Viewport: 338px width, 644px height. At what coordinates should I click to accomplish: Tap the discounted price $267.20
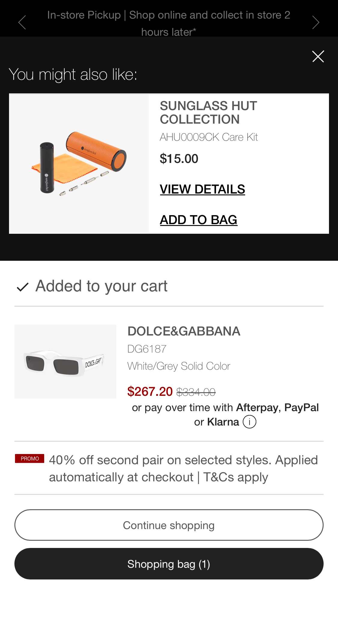coord(149,392)
